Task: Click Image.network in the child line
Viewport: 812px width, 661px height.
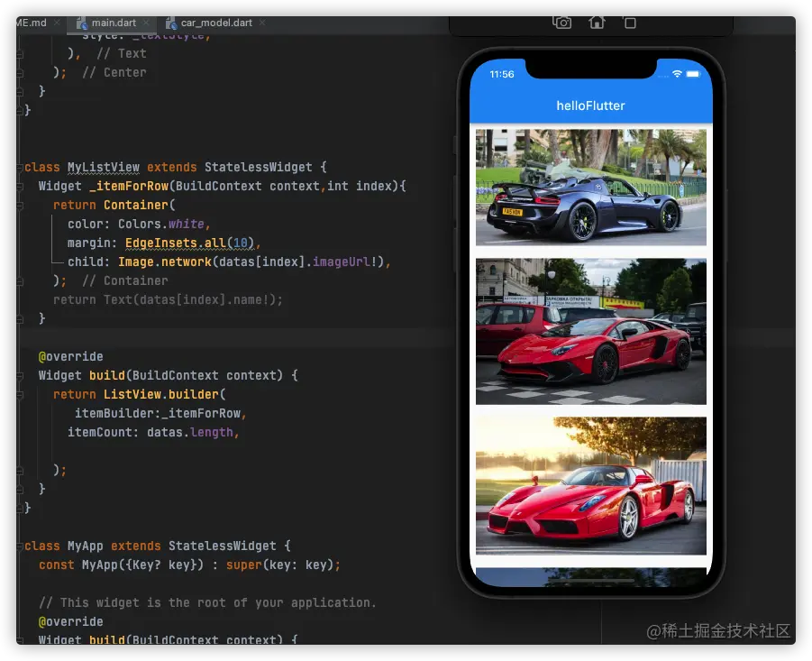Action: click(165, 262)
